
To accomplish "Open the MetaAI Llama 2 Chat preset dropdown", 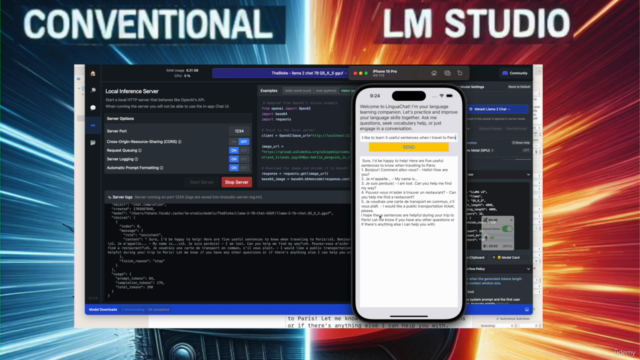I will pyautogui.click(x=497, y=109).
